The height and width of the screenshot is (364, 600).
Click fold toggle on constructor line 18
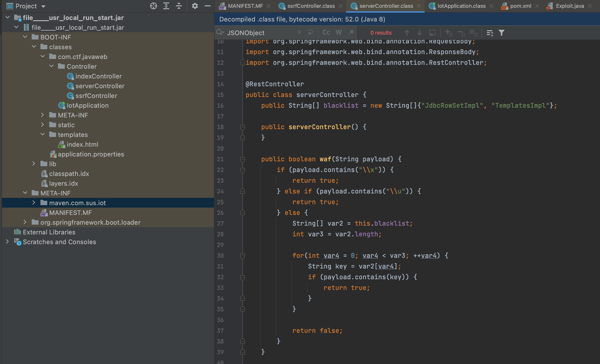pos(242,127)
